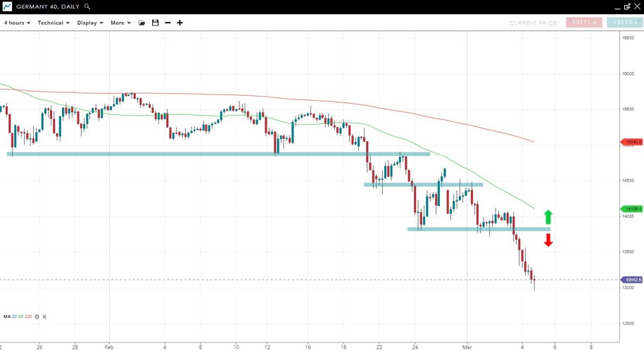Open the More menu
The image size is (644, 351).
120,23
